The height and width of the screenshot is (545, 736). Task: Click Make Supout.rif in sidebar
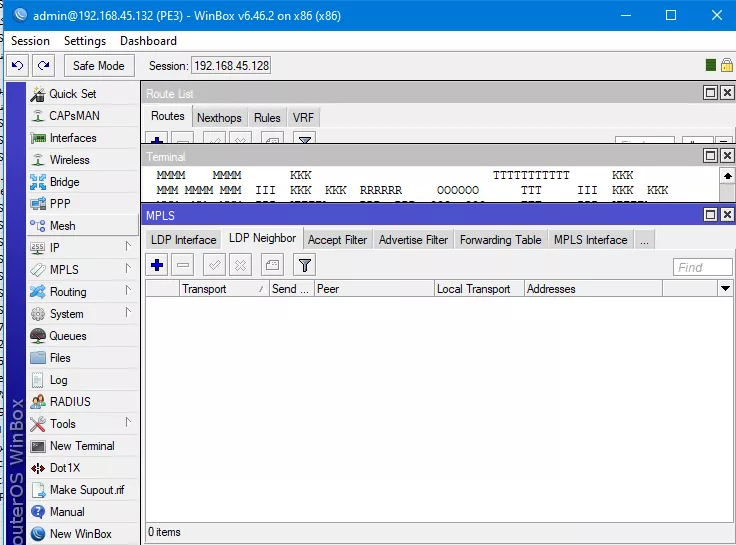coord(83,490)
